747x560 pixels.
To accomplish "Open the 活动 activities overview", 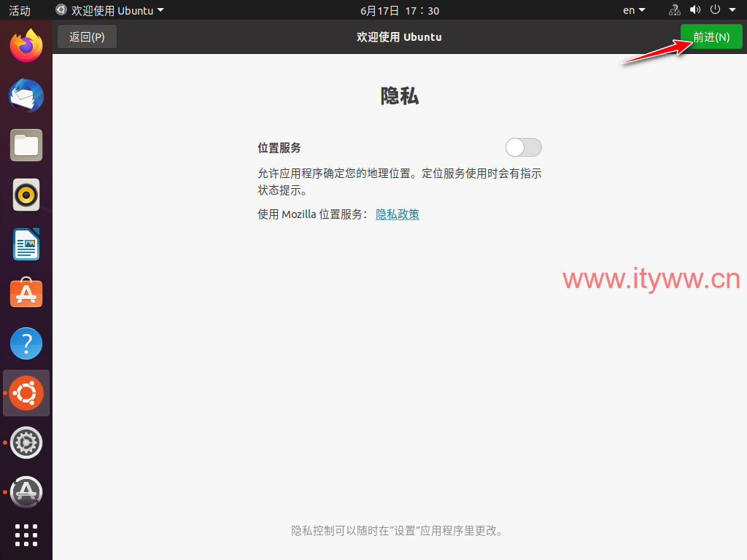I will point(20,10).
